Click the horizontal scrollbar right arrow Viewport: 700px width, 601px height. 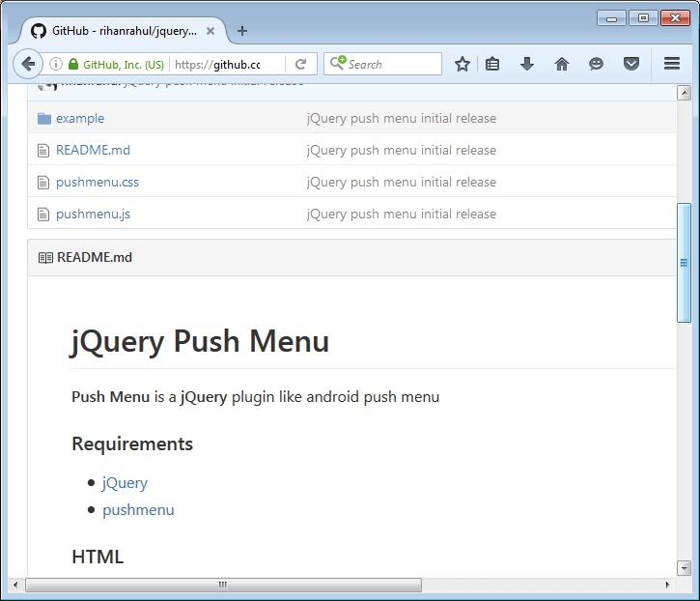pos(668,585)
